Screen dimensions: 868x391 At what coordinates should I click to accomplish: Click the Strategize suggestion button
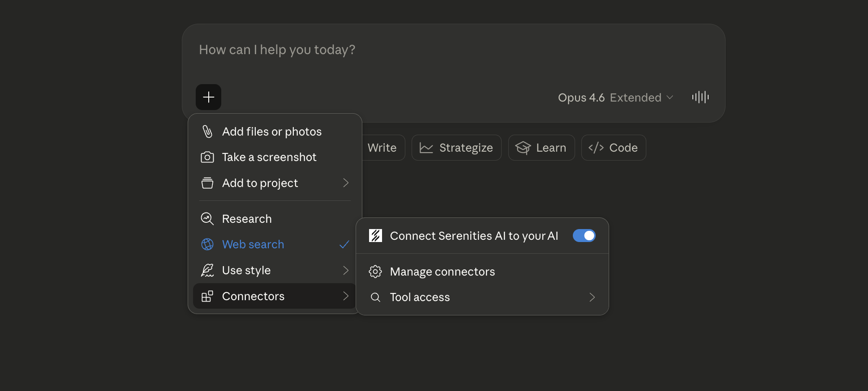[x=456, y=148]
